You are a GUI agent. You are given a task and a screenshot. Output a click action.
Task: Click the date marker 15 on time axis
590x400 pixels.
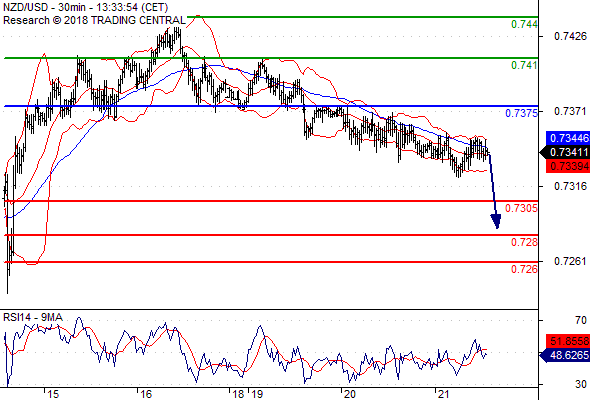coord(53,394)
